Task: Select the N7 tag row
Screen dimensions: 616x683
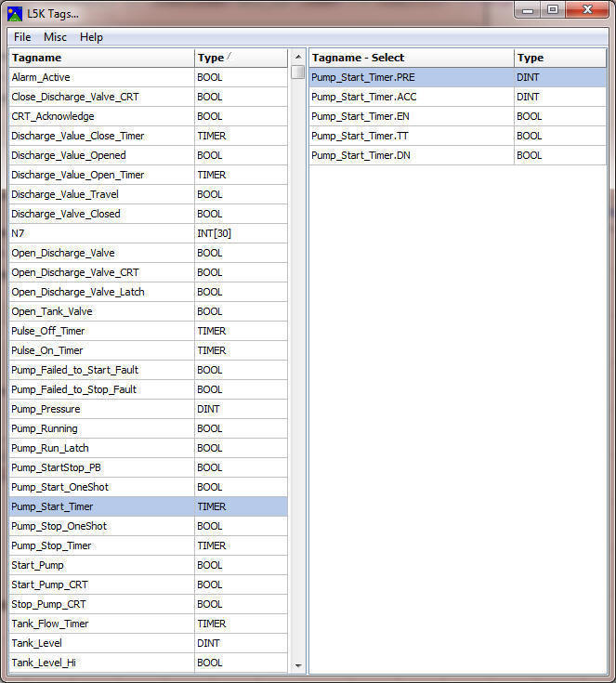Action: [148, 233]
